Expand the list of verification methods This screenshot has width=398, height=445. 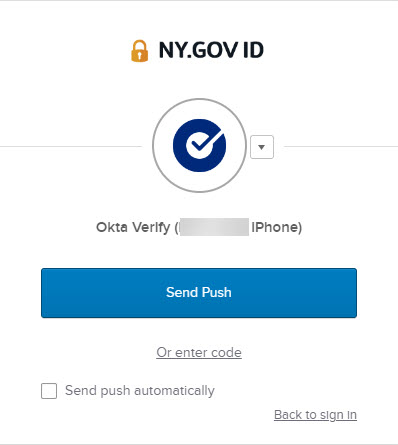(262, 147)
